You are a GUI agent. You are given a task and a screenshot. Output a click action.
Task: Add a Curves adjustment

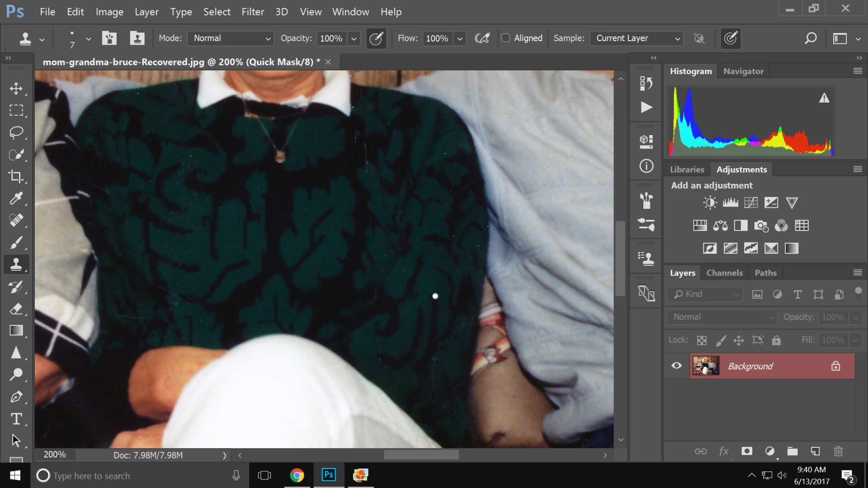click(750, 202)
